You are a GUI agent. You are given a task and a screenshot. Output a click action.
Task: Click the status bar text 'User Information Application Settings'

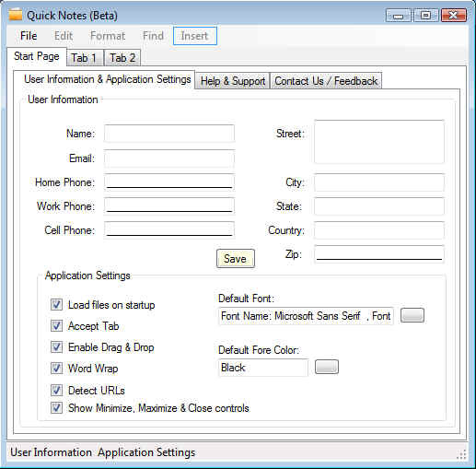tap(102, 452)
